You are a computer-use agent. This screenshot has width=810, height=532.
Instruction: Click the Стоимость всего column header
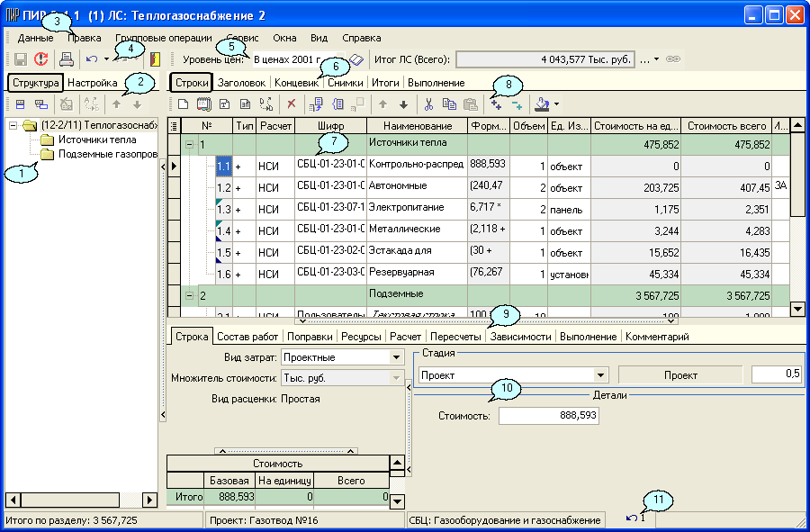click(727, 126)
